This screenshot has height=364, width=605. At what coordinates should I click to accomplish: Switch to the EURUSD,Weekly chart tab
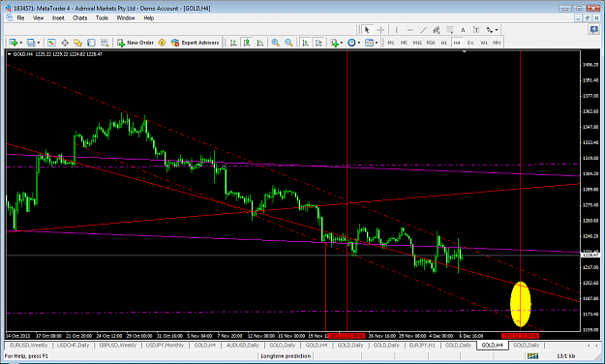pos(28,345)
